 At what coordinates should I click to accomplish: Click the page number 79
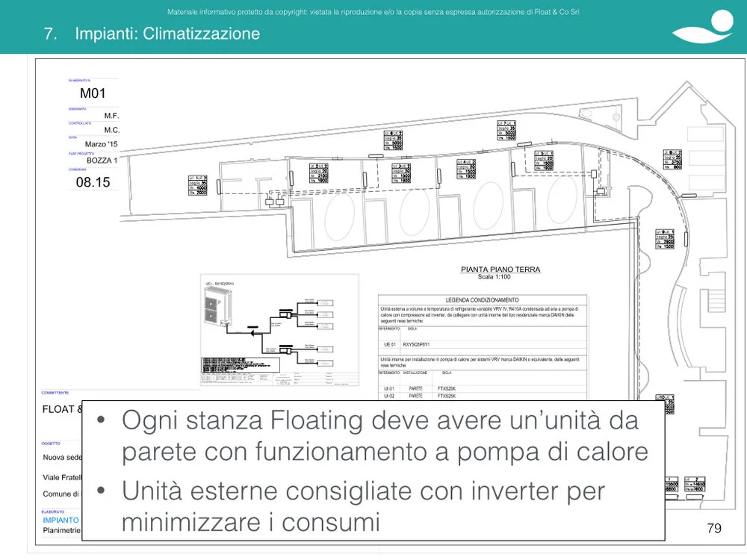pos(713,529)
